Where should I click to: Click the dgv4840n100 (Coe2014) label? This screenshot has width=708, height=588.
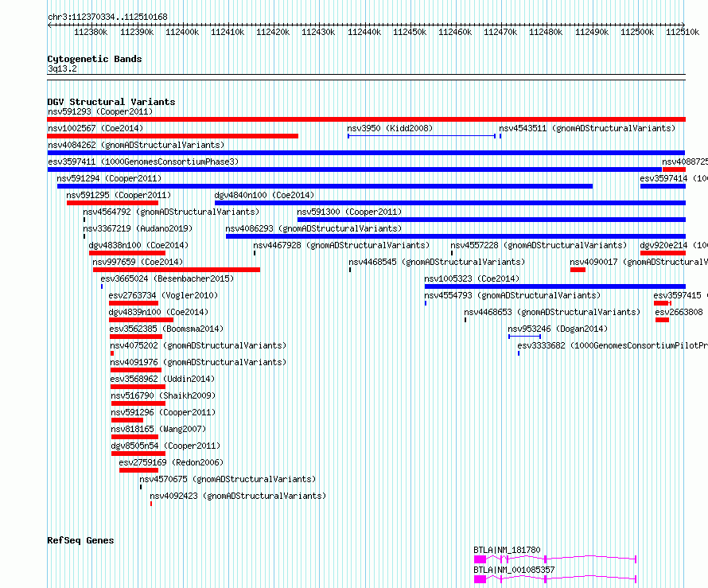[264, 195]
